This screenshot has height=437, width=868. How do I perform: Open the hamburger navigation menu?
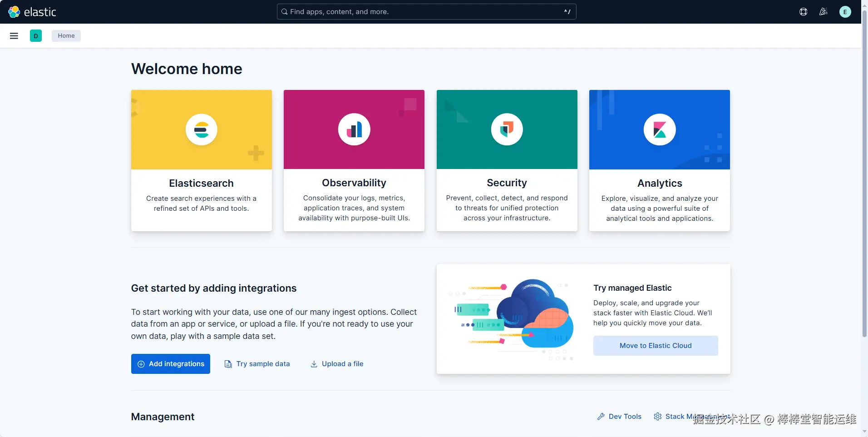(14, 36)
